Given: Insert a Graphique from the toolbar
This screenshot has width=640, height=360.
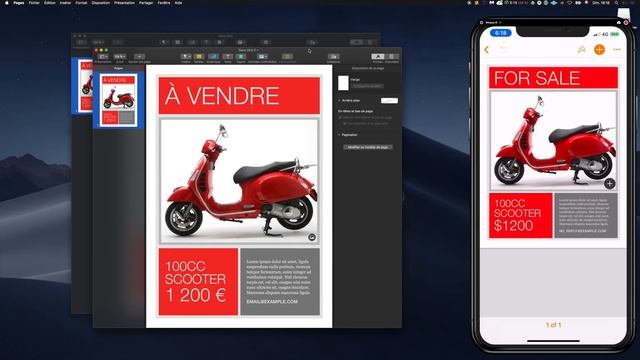Looking at the screenshot, I should [213, 57].
